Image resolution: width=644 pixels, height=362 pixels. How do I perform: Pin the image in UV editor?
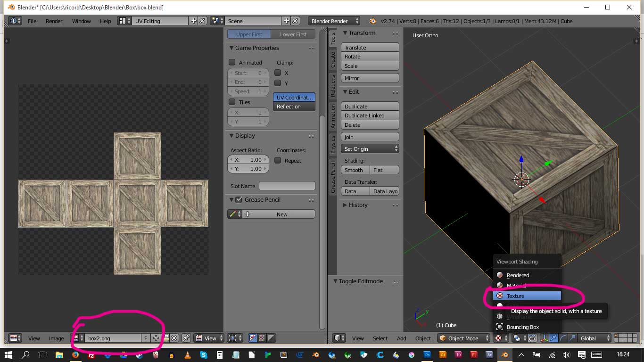186,338
